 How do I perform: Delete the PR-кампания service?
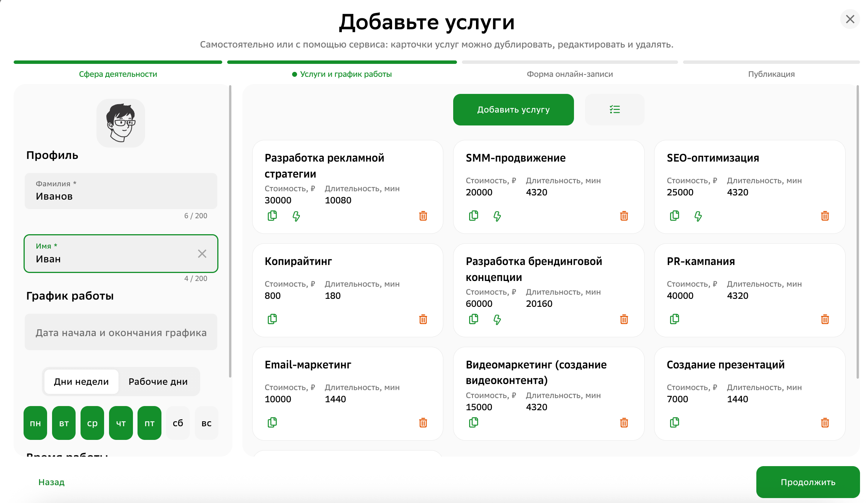pyautogui.click(x=825, y=319)
